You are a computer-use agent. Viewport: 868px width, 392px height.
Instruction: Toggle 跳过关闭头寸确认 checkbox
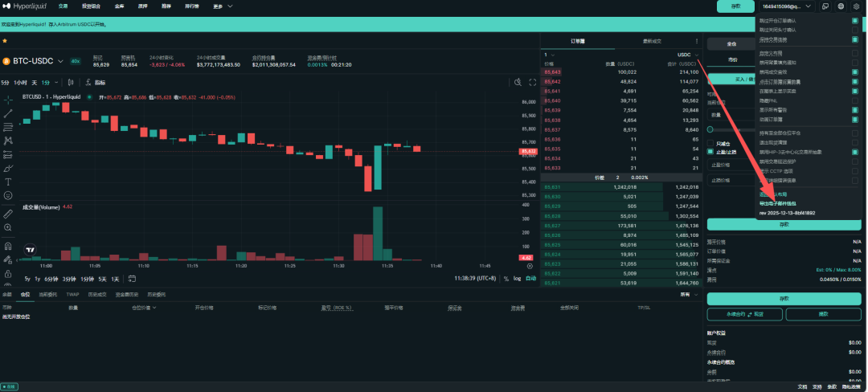click(855, 30)
